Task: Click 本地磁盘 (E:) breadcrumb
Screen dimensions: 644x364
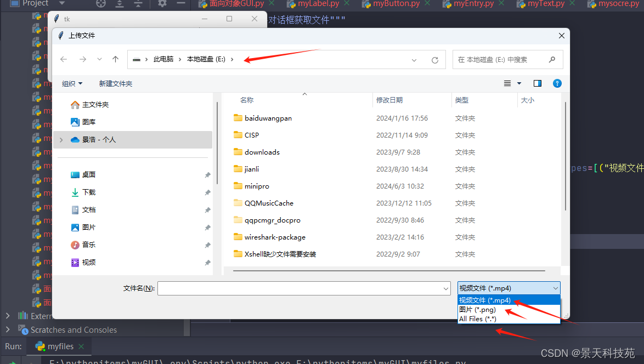Action: [x=206, y=60]
